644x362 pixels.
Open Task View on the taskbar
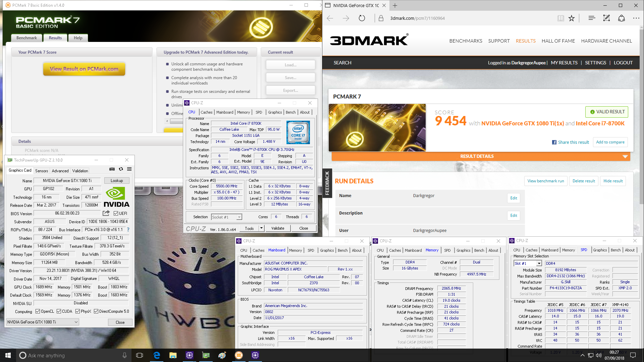[x=140, y=355]
